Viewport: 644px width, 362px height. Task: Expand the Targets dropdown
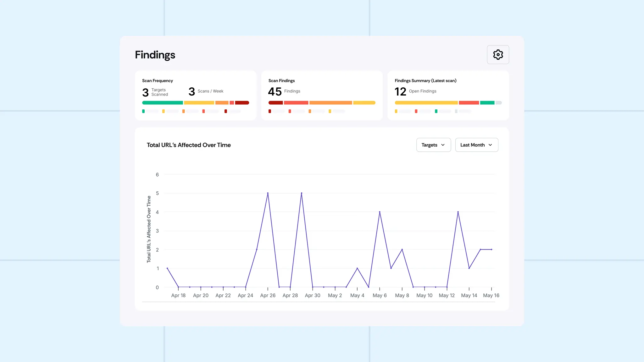(x=433, y=145)
